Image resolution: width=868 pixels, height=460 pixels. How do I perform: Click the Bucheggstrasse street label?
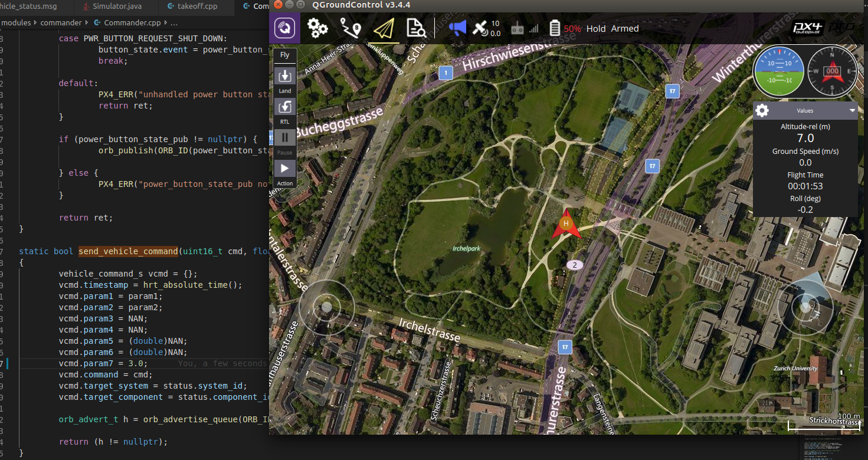tap(339, 121)
